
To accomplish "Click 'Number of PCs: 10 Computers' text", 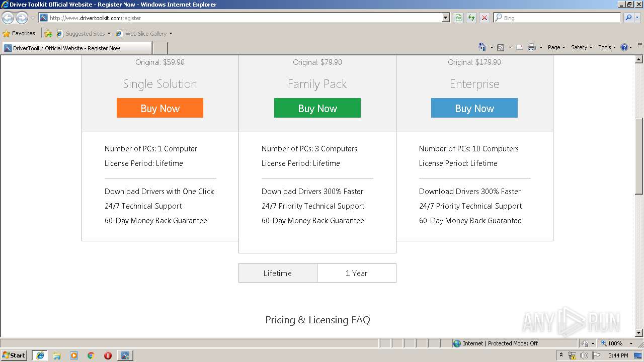I will pyautogui.click(x=469, y=149).
